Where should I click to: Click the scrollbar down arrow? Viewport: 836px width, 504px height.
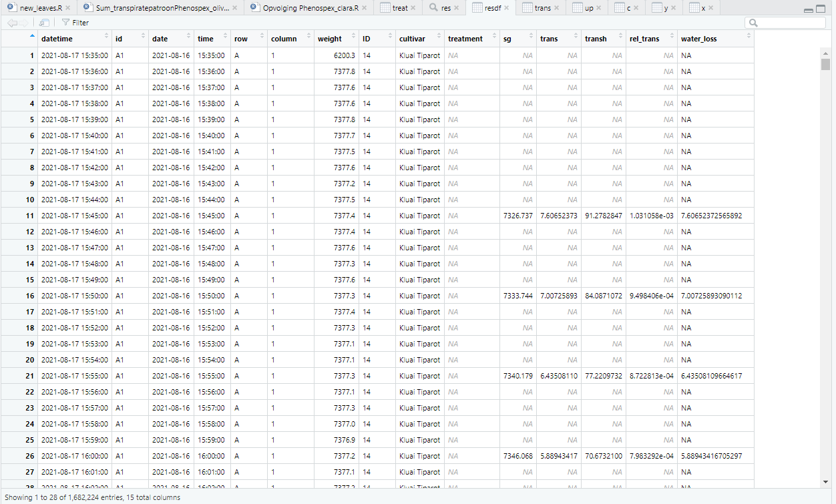(825, 482)
